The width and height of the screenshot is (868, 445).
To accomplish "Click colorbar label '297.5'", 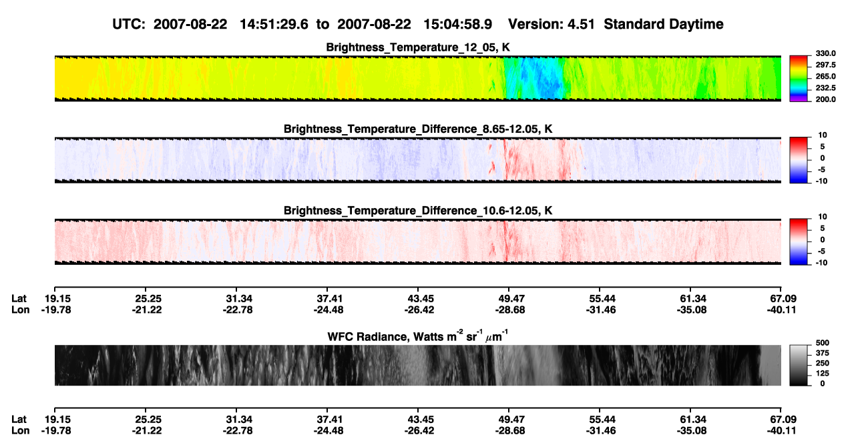I will tap(825, 65).
